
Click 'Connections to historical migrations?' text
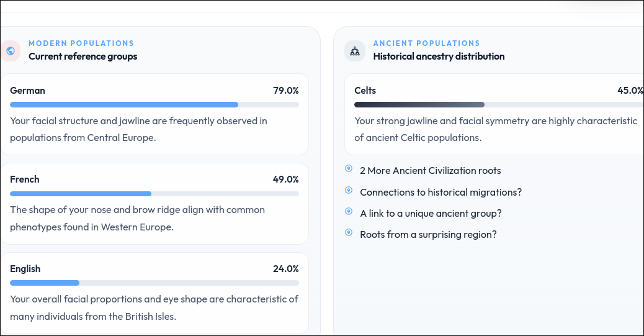[441, 192]
